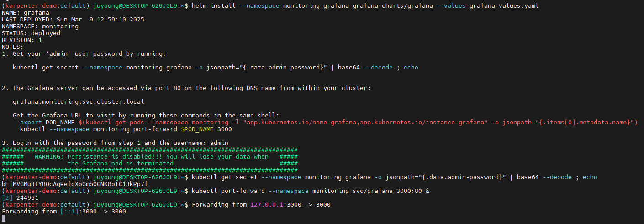This screenshot has height=224, width=644.
Task: Click the job number '[2]'
Action: pyautogui.click(x=7, y=198)
